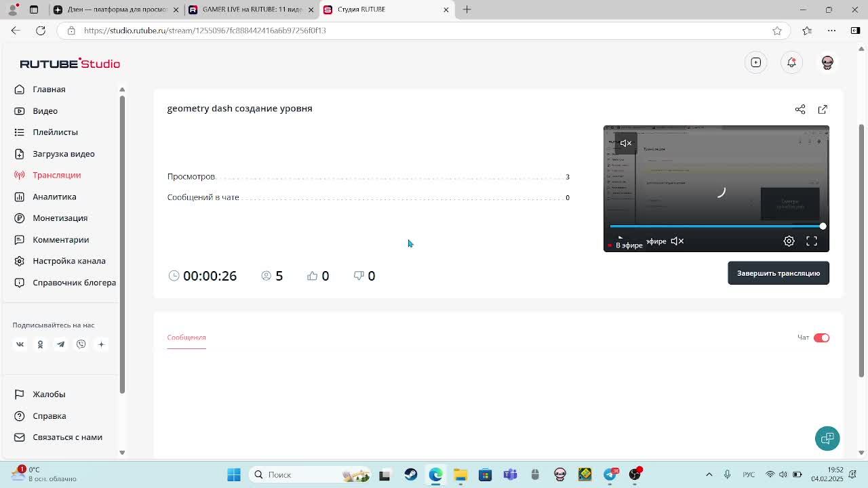Enter fullscreen in the player

point(812,241)
